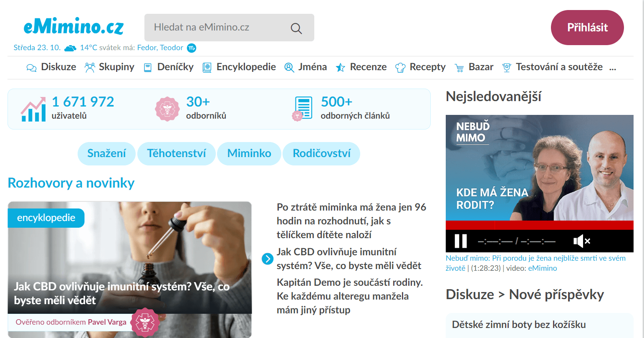The image size is (644, 338).
Task: Select the Snažení category pill
Action: pyautogui.click(x=106, y=153)
